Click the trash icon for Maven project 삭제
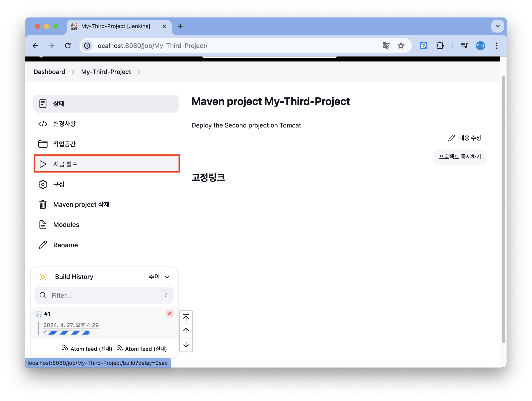Image resolution: width=532 pixels, height=401 pixels. point(43,205)
